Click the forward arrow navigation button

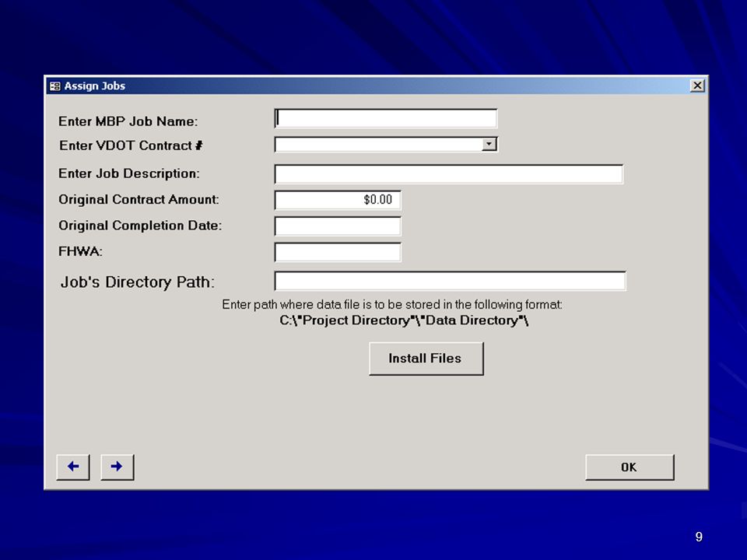coord(117,467)
